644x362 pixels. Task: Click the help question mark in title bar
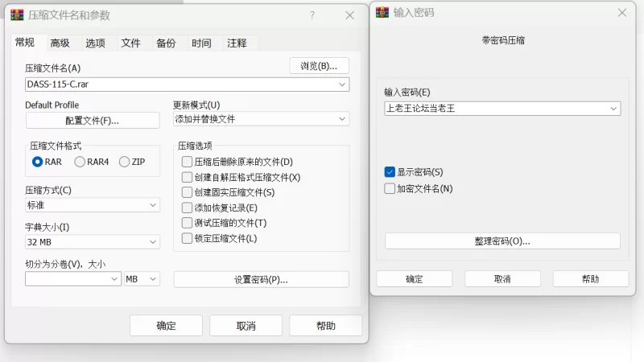point(312,15)
